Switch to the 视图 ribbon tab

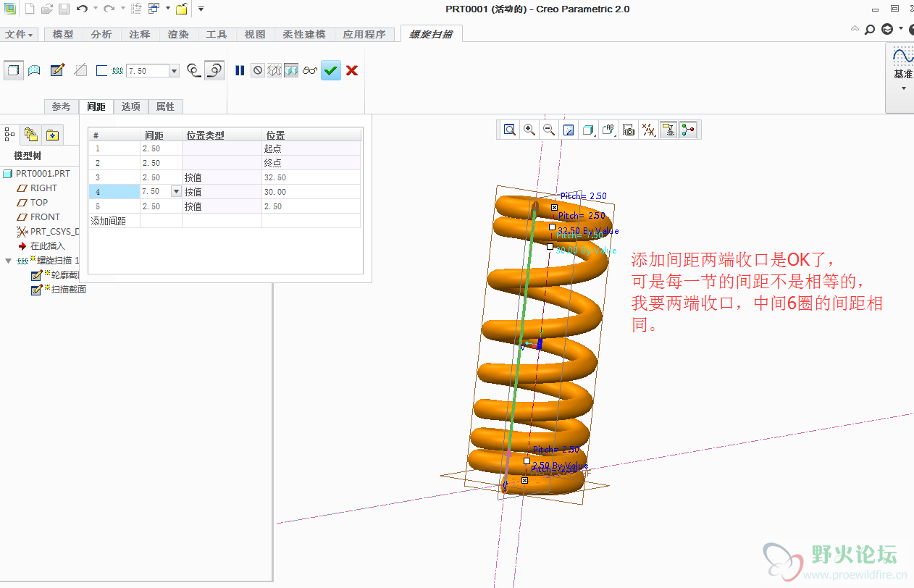[x=255, y=34]
